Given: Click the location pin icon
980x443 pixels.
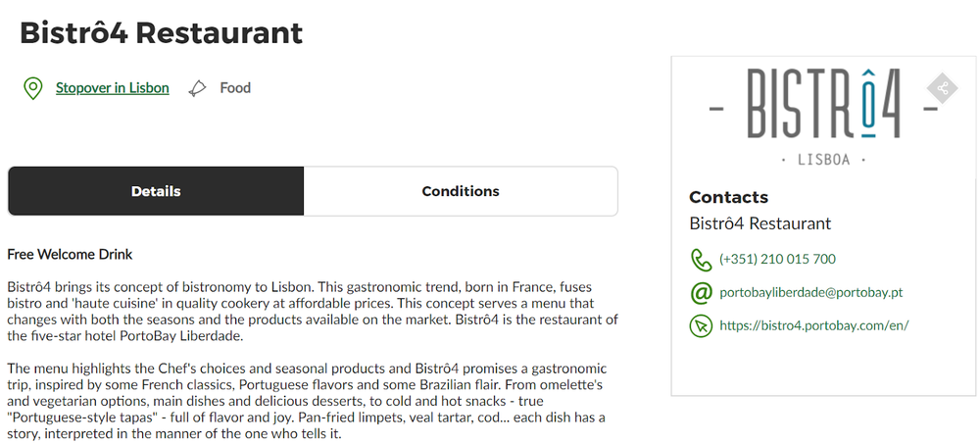Looking at the screenshot, I should coord(33,89).
